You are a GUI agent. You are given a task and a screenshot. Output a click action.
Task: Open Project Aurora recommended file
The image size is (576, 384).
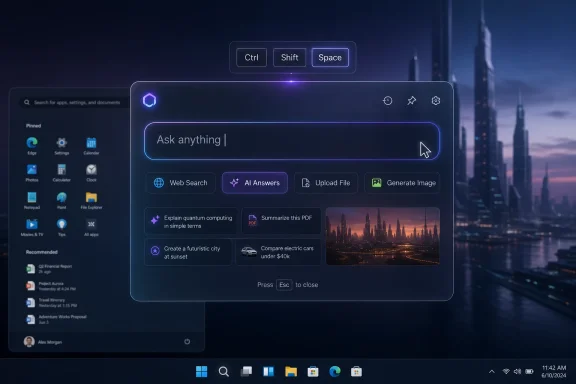(x=51, y=286)
